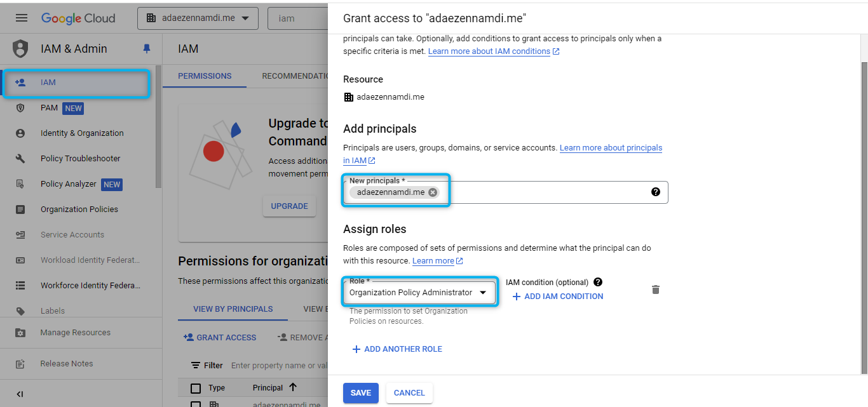Collapse the sidebar with the arrow icon

coord(20,394)
